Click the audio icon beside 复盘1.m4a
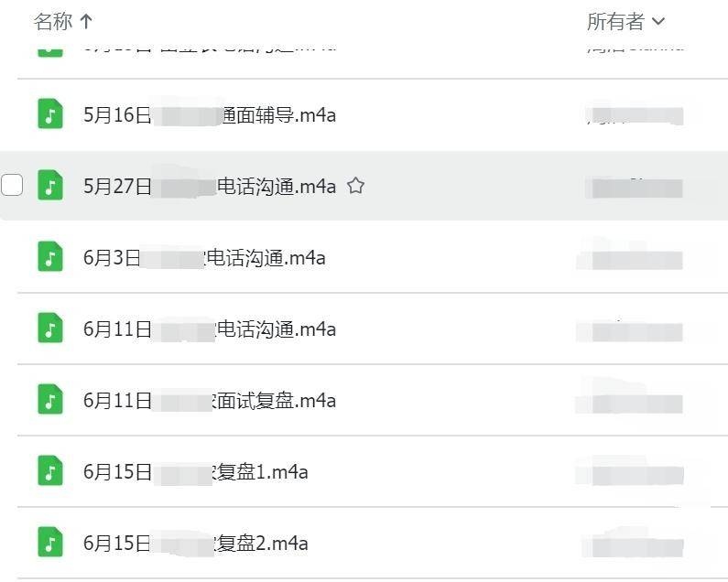728x582 pixels. point(50,471)
